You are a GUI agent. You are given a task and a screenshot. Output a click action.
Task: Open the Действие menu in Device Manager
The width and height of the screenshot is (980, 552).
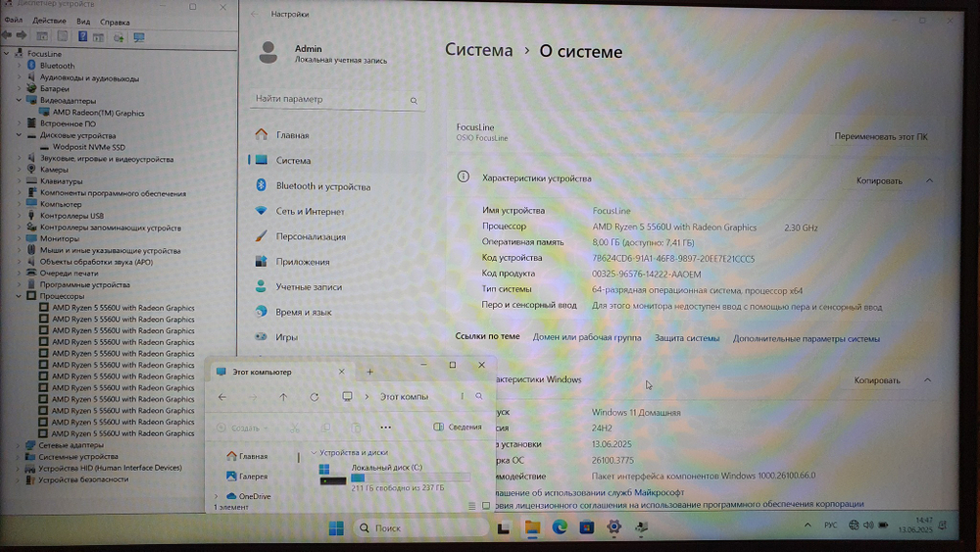(49, 22)
